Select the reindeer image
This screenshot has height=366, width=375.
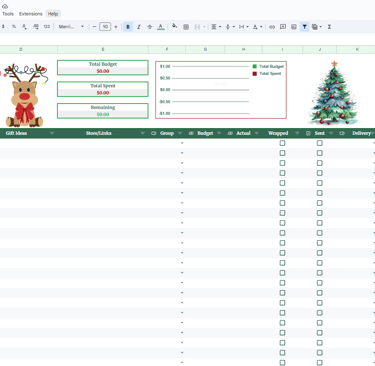tap(25, 95)
